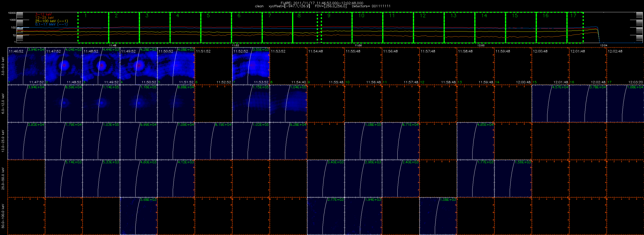The height and width of the screenshot is (235, 644).
Task: Open the 3-6 keV image with peak 4.04E+03
Action: click(64, 66)
